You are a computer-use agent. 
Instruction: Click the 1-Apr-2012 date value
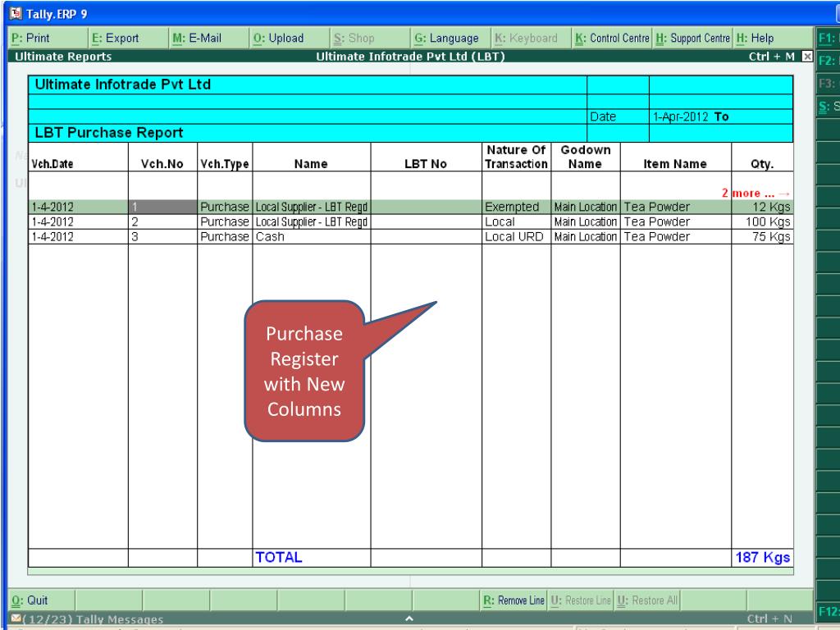680,116
